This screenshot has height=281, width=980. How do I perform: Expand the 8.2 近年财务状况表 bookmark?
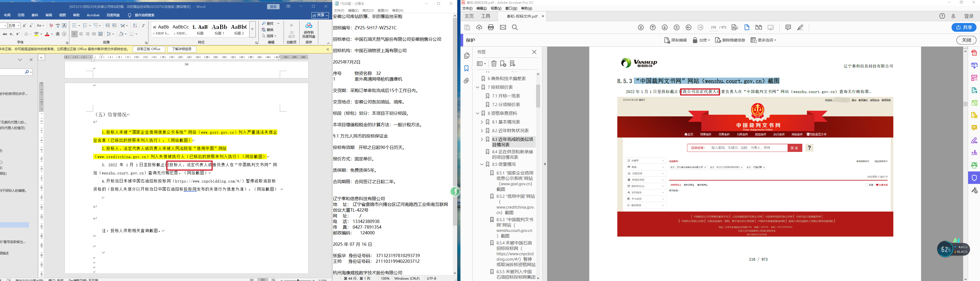tap(482, 131)
